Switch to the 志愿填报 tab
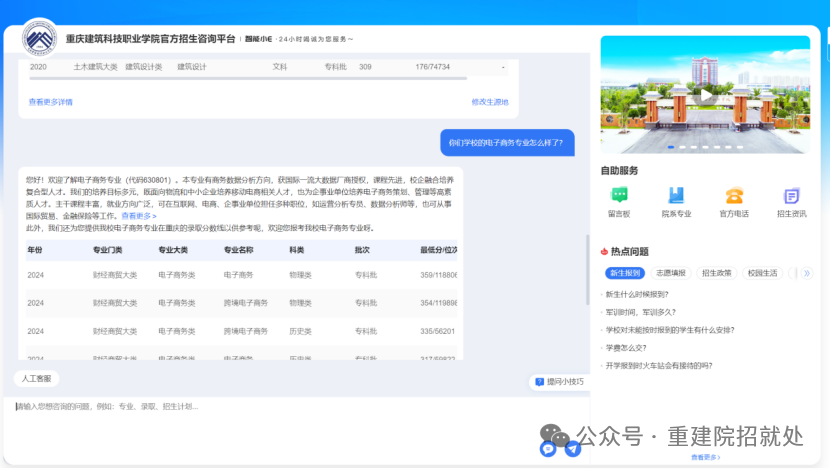The height and width of the screenshot is (469, 830). (x=671, y=272)
